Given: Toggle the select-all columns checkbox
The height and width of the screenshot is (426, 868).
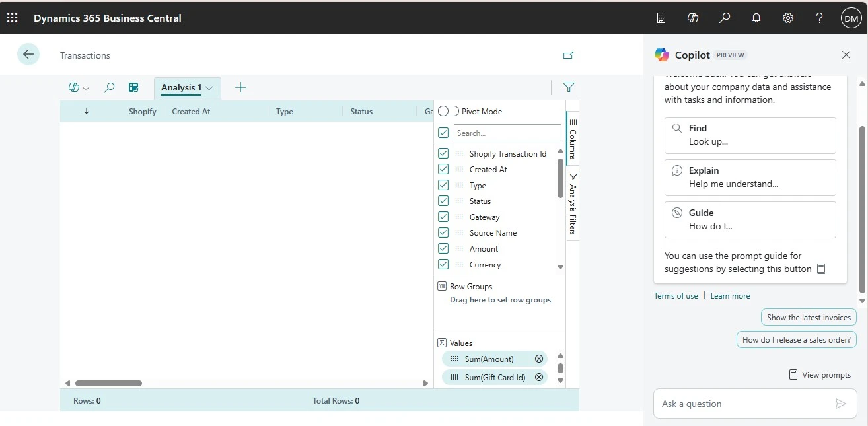Looking at the screenshot, I should (x=443, y=133).
